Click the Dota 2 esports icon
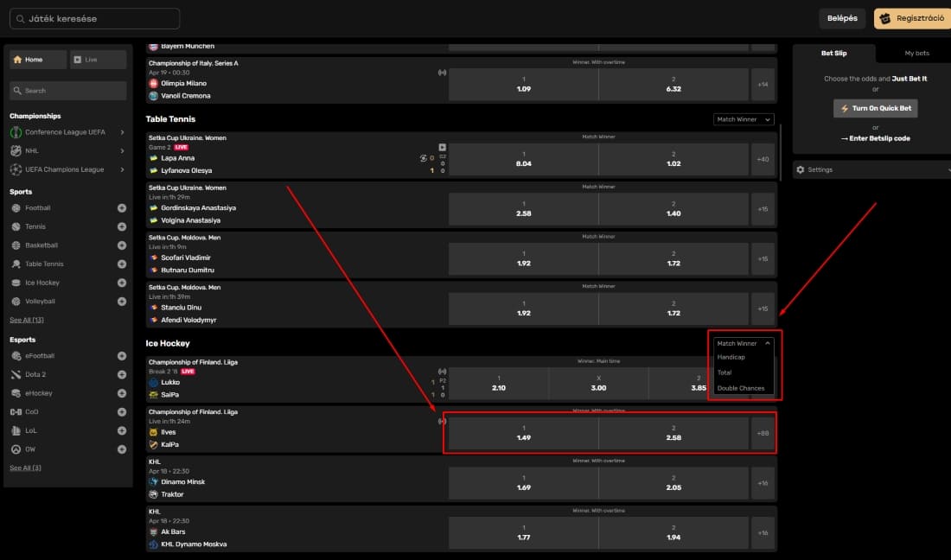The height and width of the screenshot is (560, 951). (16, 374)
